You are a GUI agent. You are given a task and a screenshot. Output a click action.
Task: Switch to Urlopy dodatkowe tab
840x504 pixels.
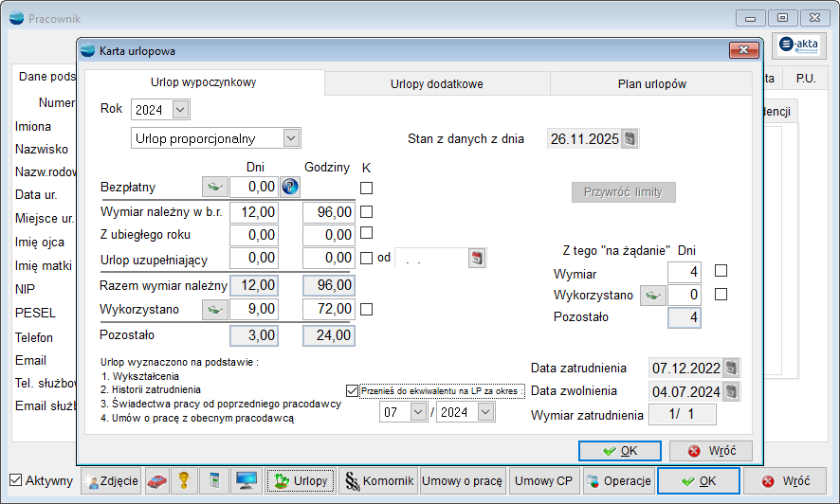[436, 83]
